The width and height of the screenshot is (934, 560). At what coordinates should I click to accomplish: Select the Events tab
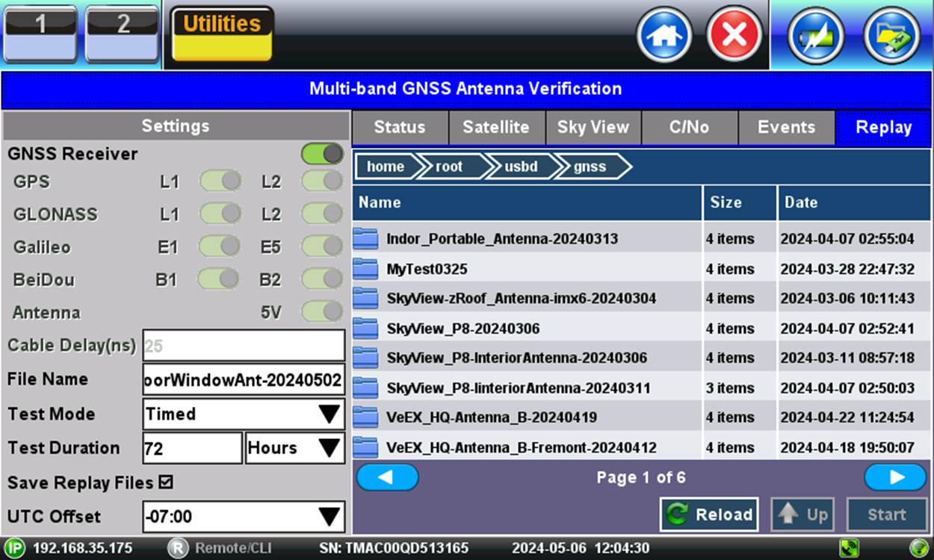point(787,127)
